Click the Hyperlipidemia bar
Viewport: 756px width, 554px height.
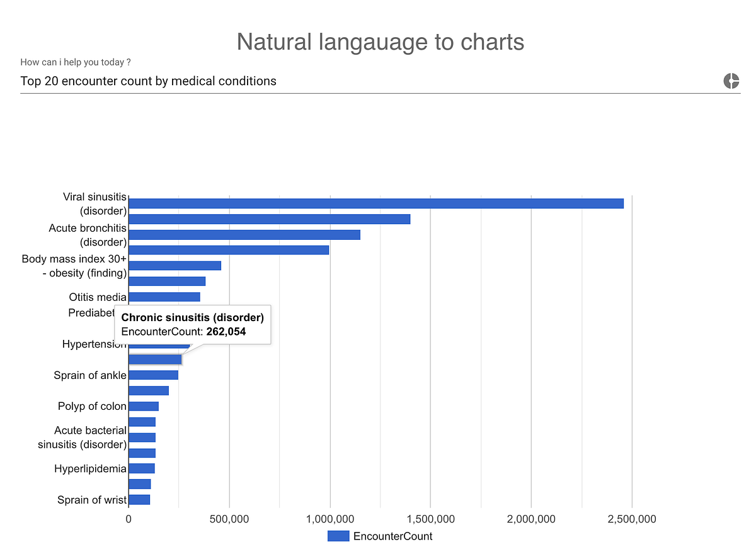coord(142,468)
